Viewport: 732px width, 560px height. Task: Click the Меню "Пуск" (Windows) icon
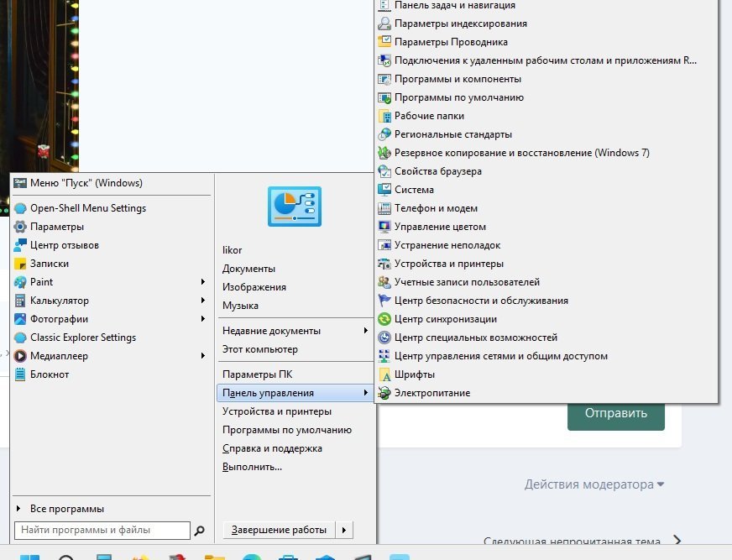20,183
